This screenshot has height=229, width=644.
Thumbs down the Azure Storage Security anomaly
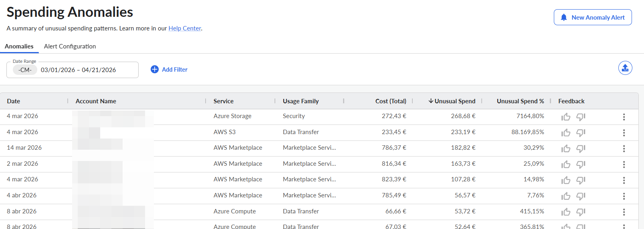pos(581,117)
